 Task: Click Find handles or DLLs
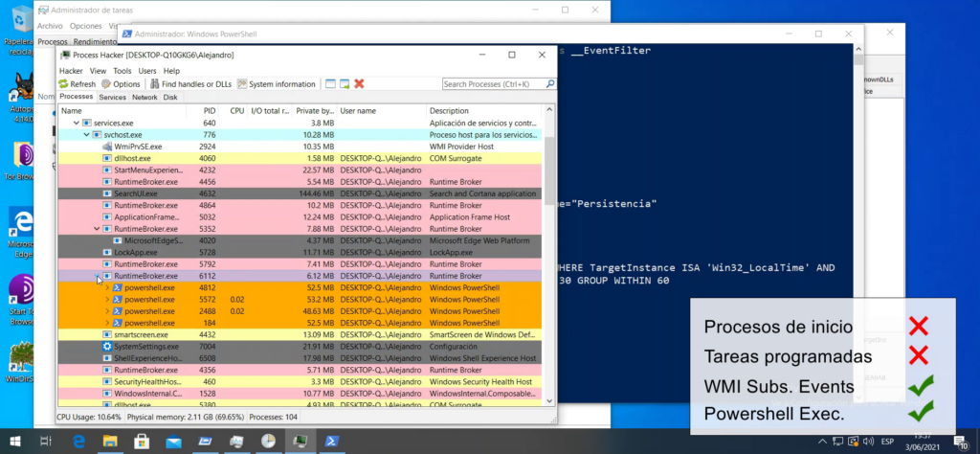190,83
